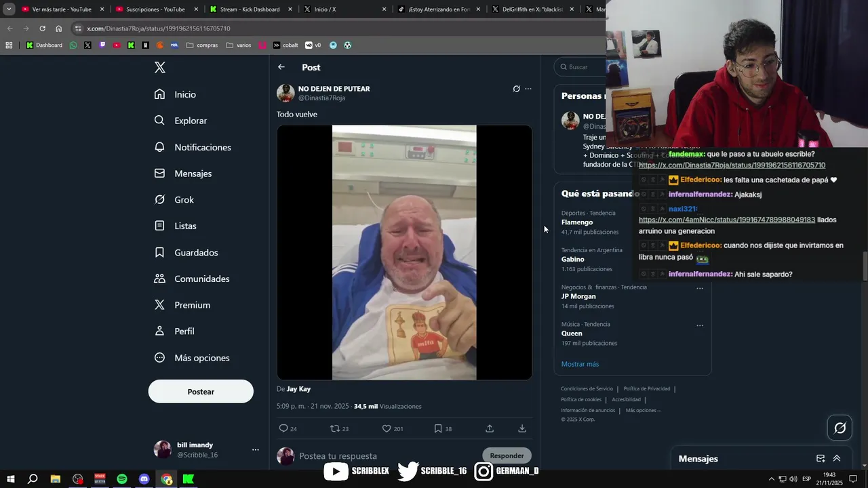This screenshot has width=868, height=488.
Task: Click the browser address bar URL
Action: click(159, 28)
